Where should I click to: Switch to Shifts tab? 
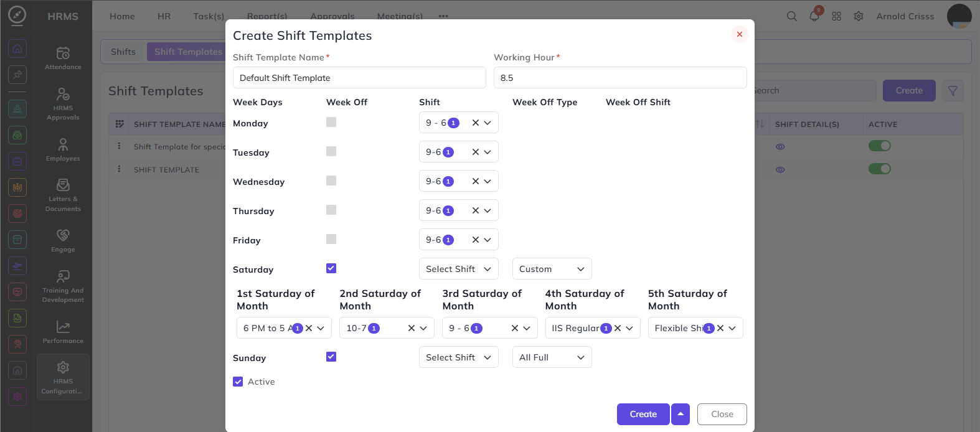123,52
